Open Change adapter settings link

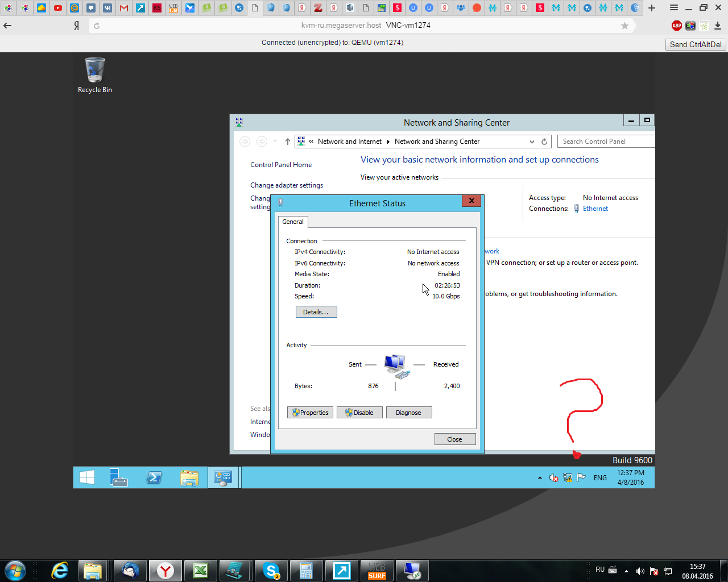[287, 185]
